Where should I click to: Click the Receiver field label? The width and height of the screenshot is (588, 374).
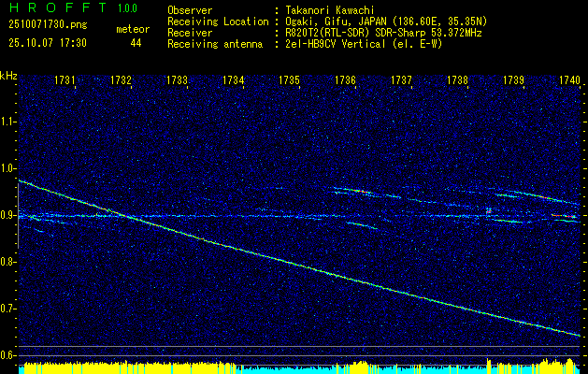pyautogui.click(x=190, y=33)
